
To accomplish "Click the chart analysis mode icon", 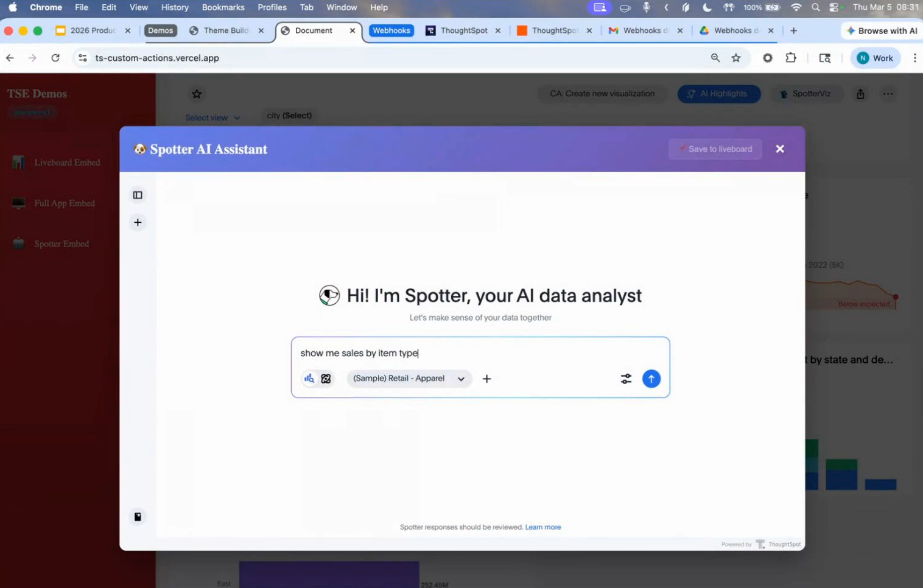I will point(309,379).
